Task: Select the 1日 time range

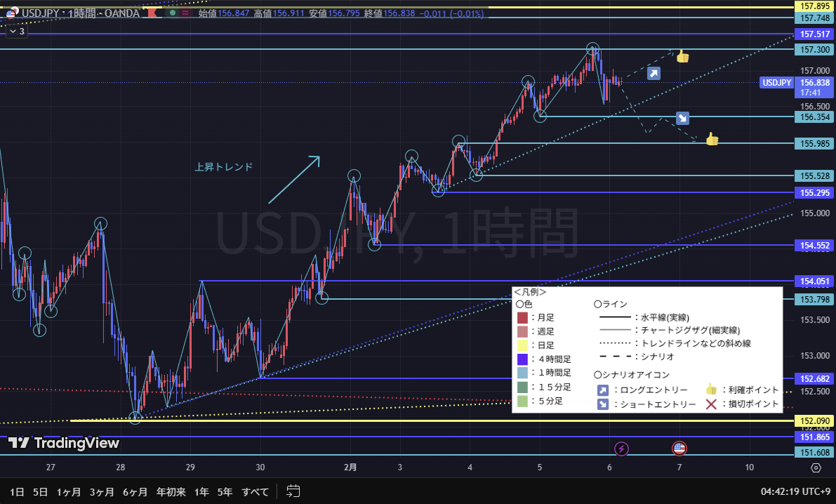Action: point(18,491)
